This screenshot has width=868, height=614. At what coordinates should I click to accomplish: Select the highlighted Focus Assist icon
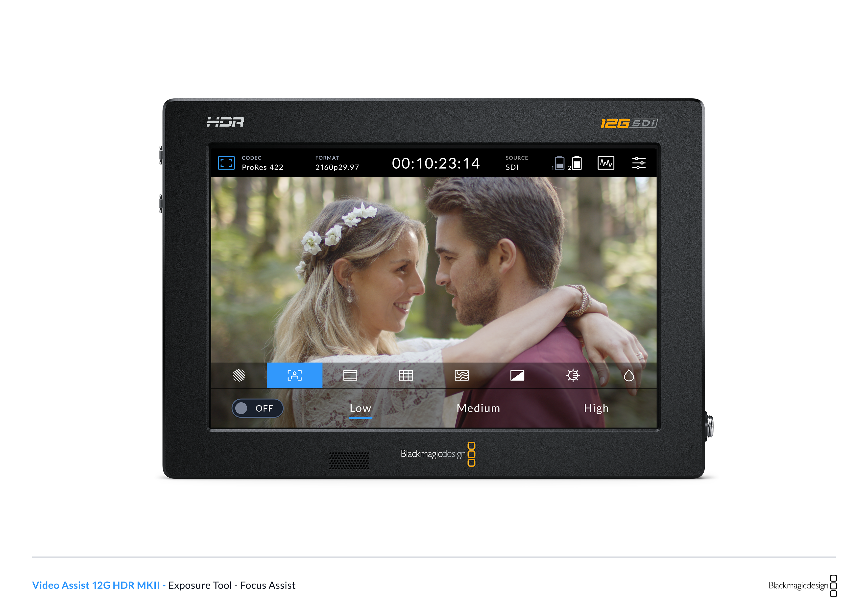click(x=294, y=375)
